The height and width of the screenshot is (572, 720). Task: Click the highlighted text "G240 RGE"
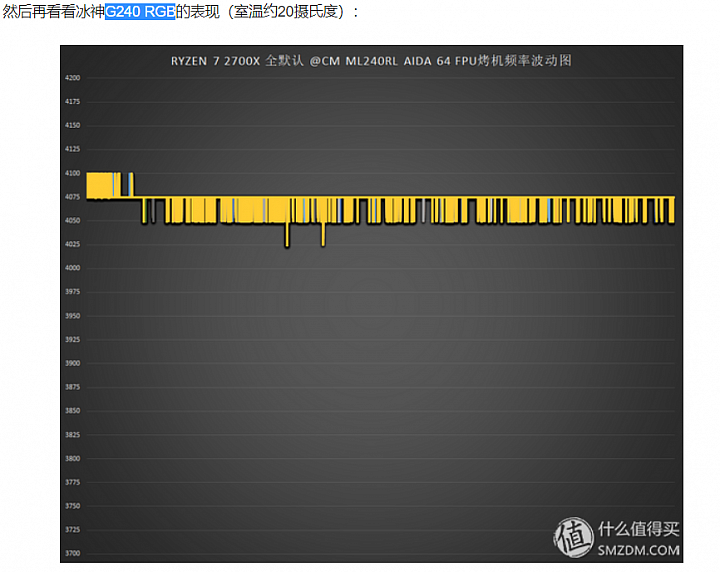tap(140, 11)
